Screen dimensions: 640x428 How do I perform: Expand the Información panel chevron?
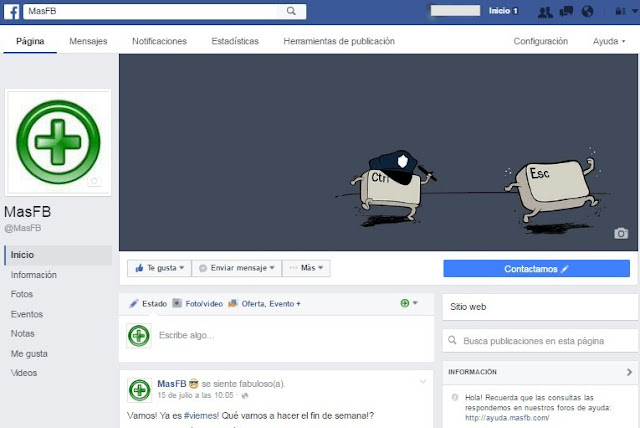pyautogui.click(x=629, y=372)
